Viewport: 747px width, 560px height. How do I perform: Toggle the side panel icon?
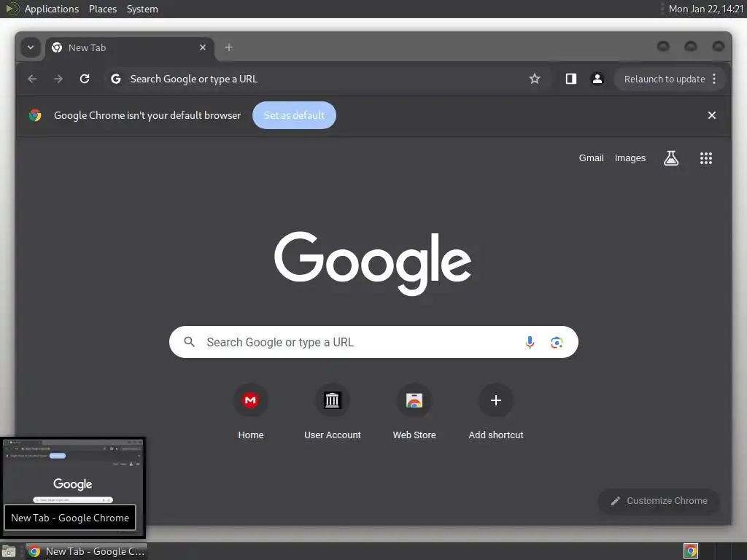570,79
